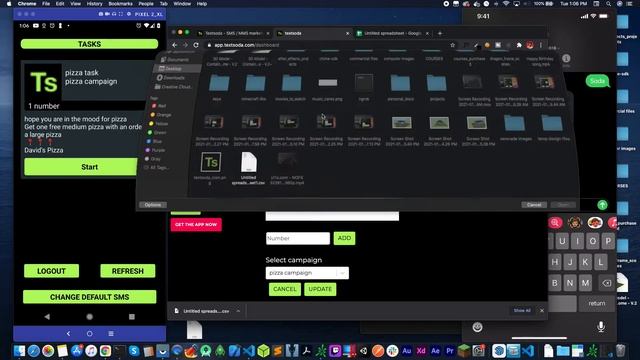This screenshot has width=640, height=360.
Task: Tap the pink search icon in iMessage app bar
Action: pos(555,222)
